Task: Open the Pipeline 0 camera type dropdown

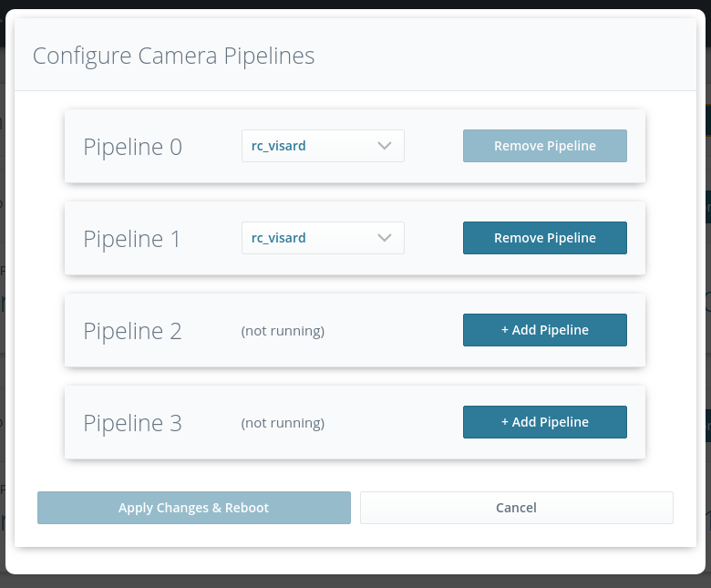Action: [310, 146]
